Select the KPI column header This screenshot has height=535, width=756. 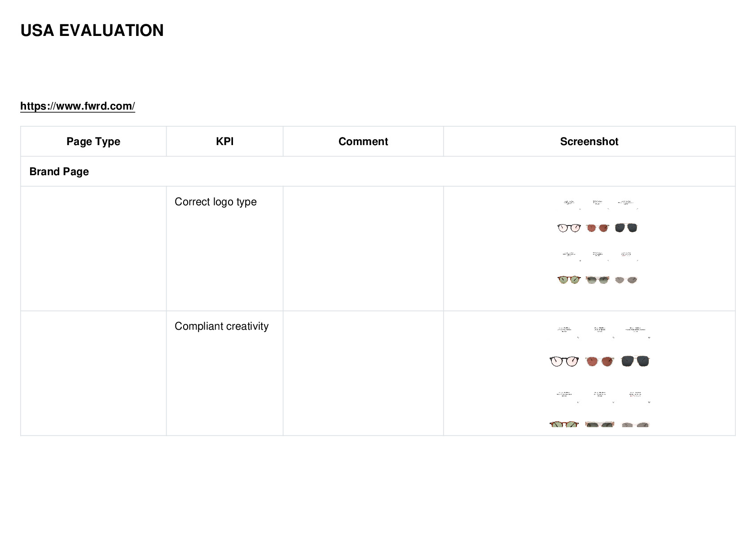224,141
